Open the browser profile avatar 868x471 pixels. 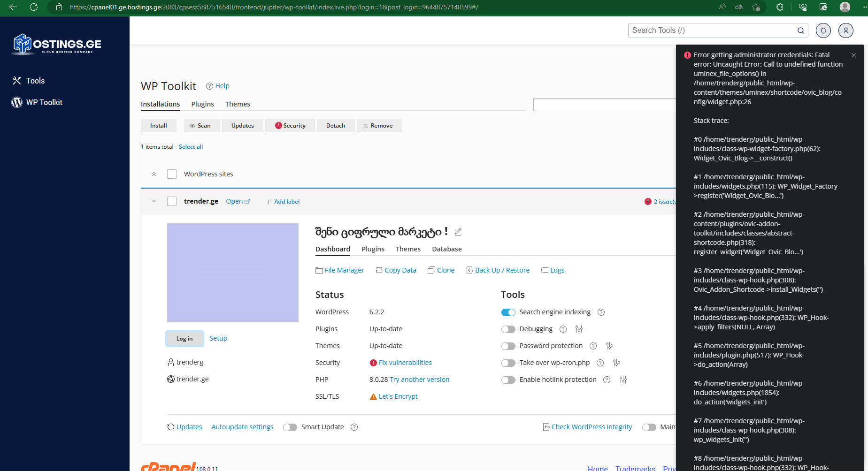845,7
